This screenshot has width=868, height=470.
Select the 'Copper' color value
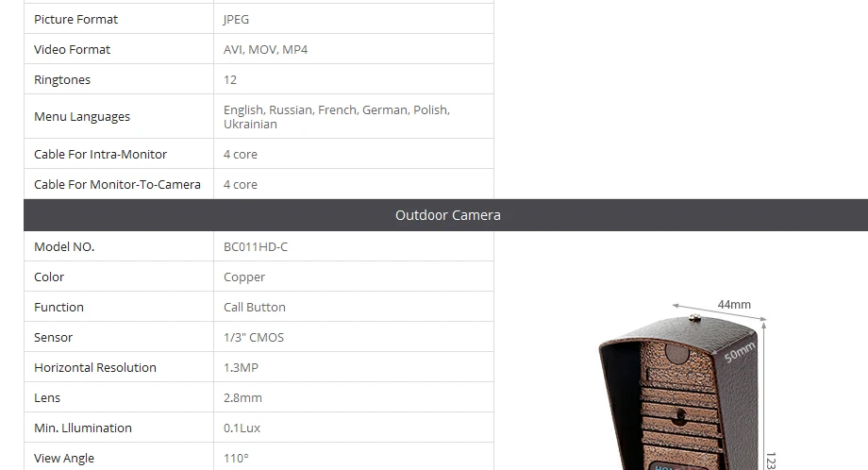coord(244,277)
